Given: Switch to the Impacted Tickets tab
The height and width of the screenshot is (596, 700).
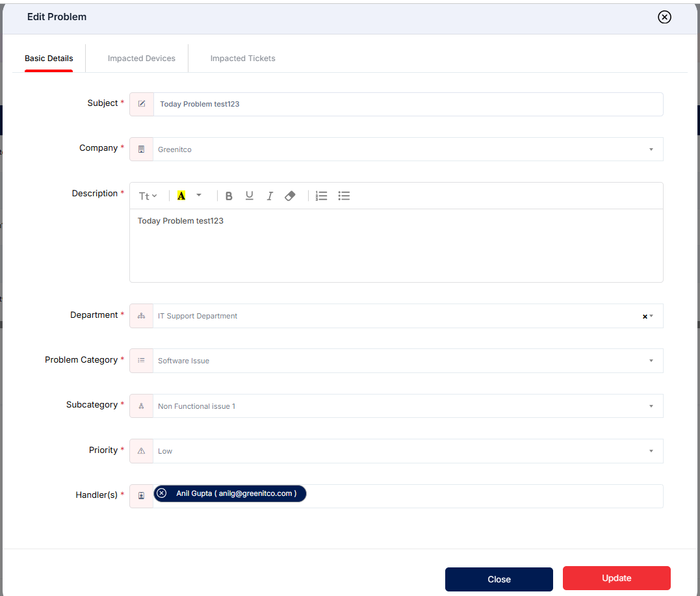Looking at the screenshot, I should pyautogui.click(x=243, y=58).
